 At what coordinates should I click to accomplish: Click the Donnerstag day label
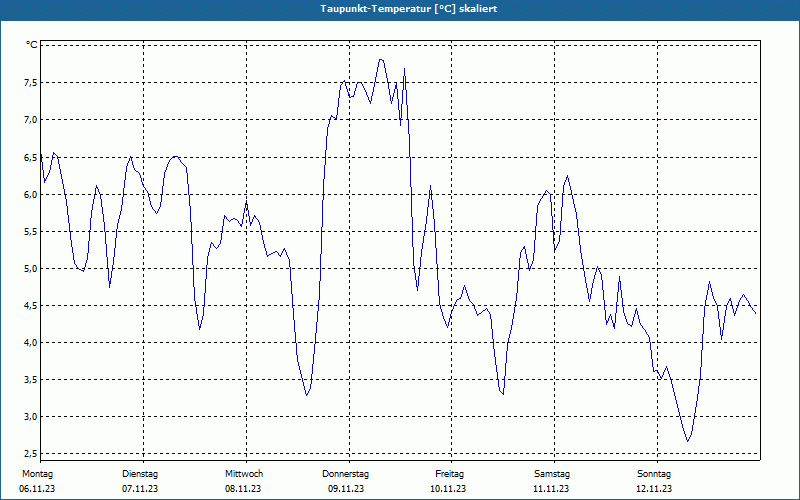pos(345,474)
